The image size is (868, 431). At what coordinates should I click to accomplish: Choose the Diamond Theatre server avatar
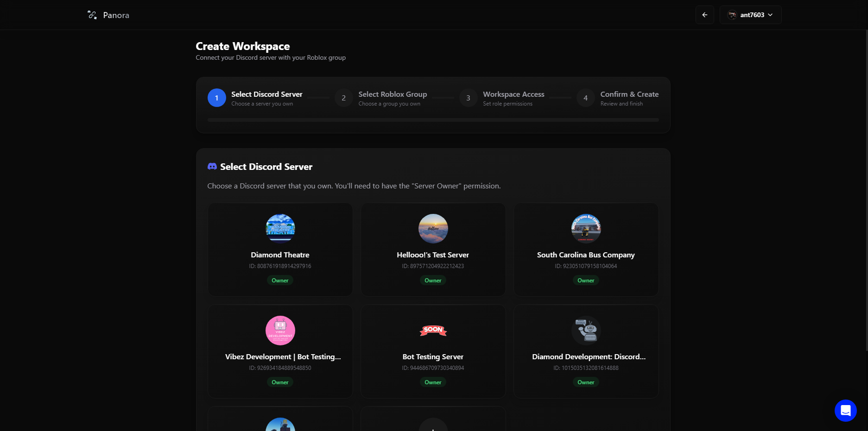click(280, 228)
